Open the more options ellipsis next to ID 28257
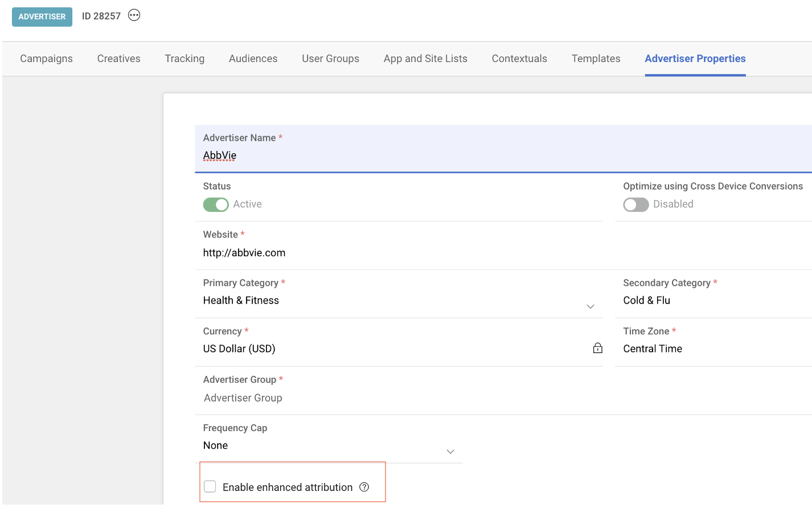The image size is (812, 508). click(x=134, y=15)
